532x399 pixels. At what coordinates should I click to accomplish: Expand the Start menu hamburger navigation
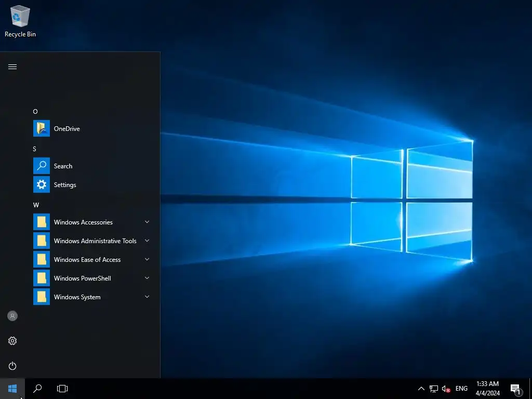click(12, 66)
